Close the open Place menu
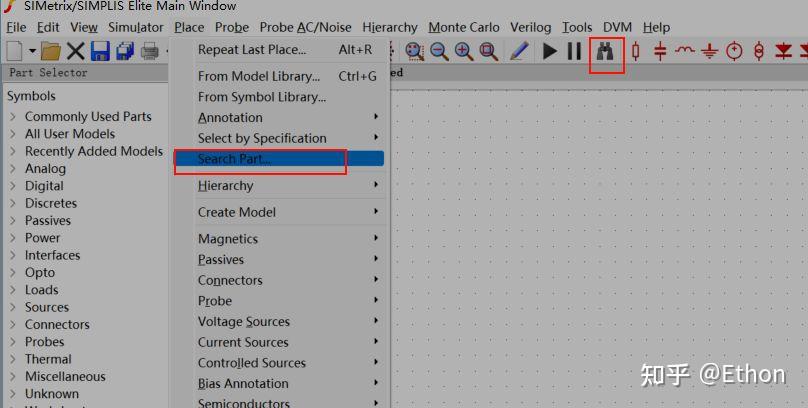Viewport: 808px width, 408px height. tap(189, 27)
